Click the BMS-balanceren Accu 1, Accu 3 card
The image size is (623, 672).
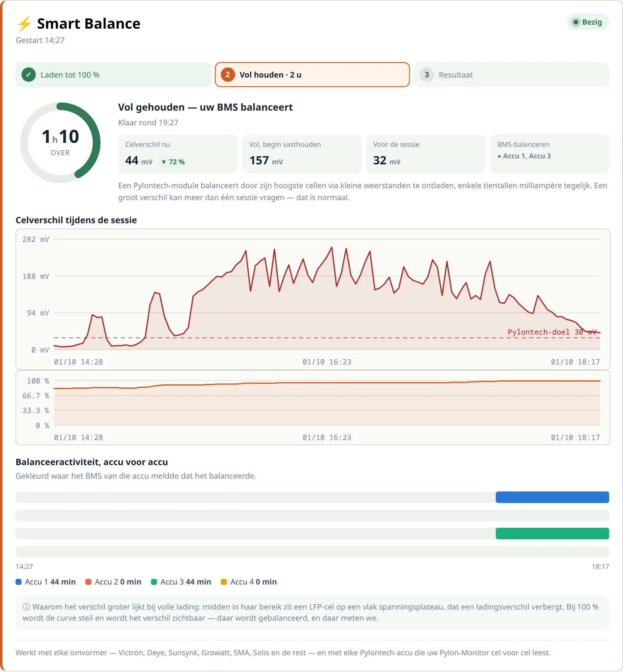click(549, 154)
